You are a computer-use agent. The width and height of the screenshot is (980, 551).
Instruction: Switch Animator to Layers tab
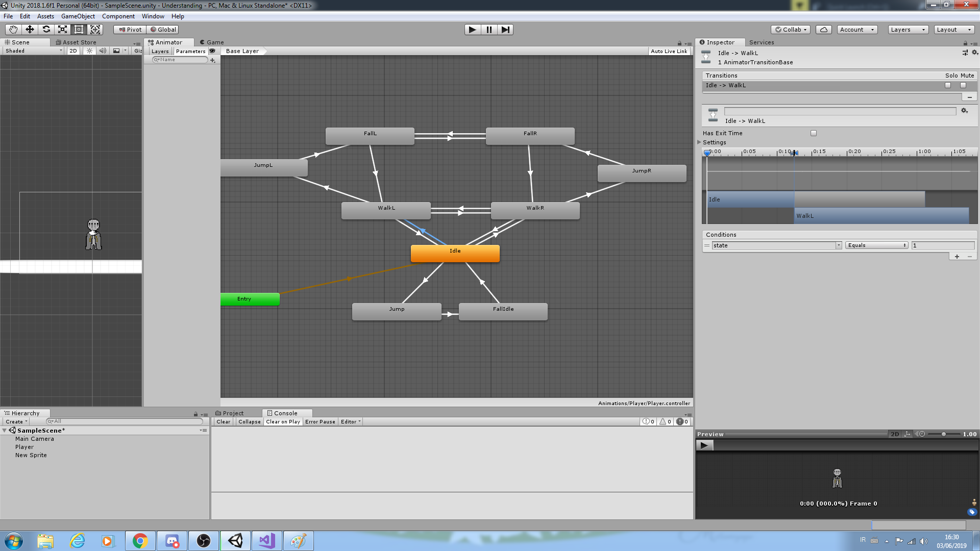click(160, 51)
